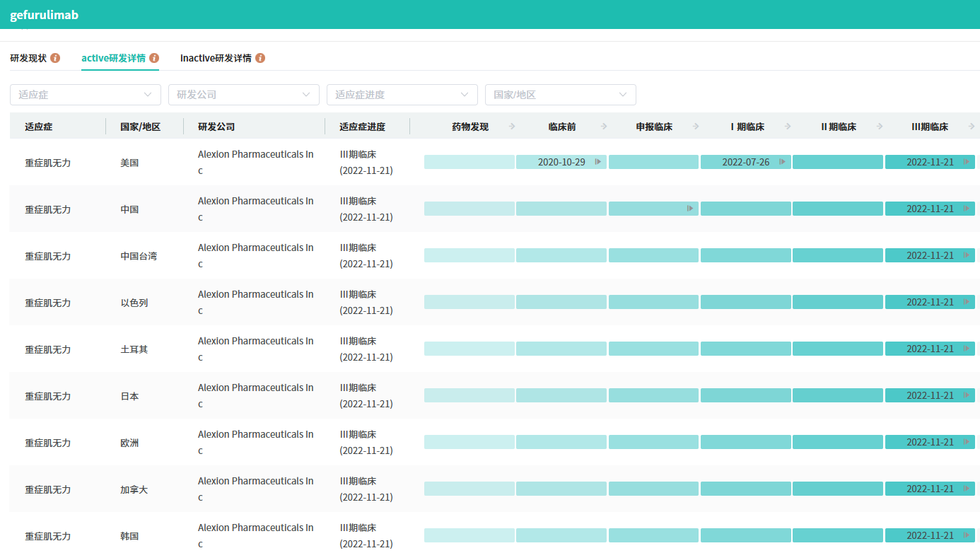Image resolution: width=980 pixels, height=553 pixels.
Task: Open the 适应症进度 filter dropdown
Action: (402, 95)
